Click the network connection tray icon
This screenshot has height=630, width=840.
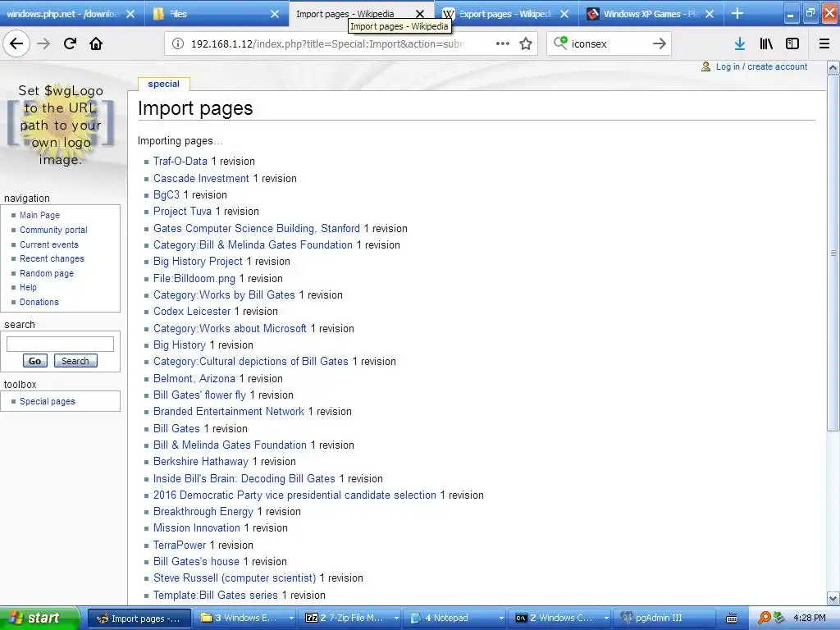tap(779, 618)
